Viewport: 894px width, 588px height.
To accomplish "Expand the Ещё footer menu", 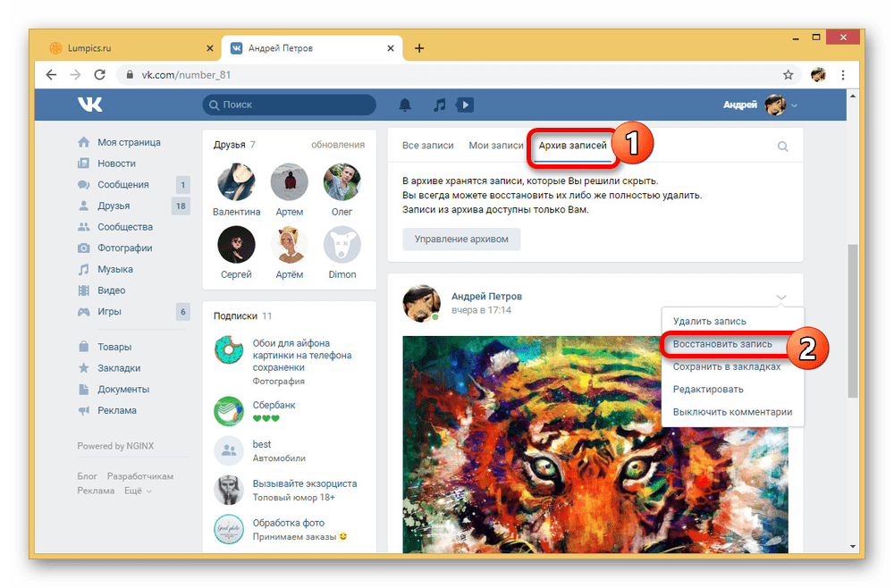I will [138, 491].
